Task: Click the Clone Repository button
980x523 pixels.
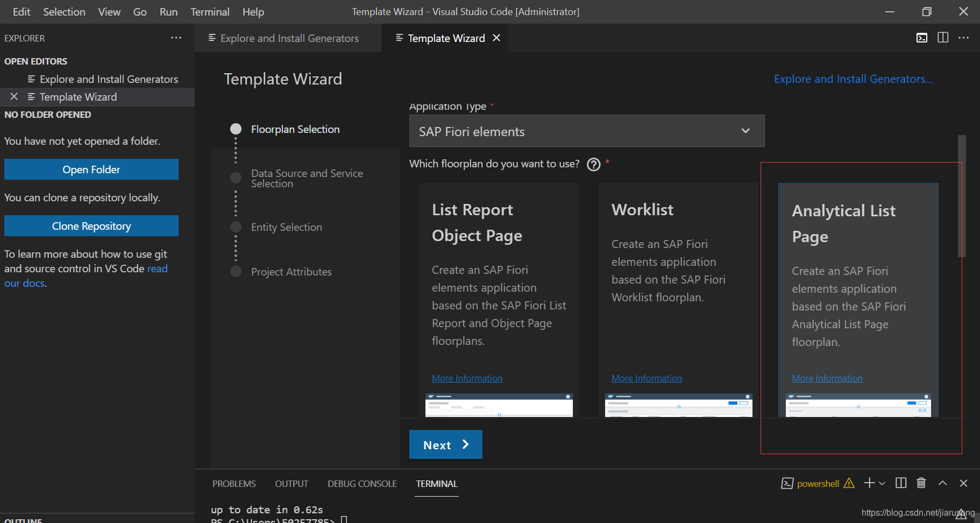Action: pyautogui.click(x=91, y=225)
